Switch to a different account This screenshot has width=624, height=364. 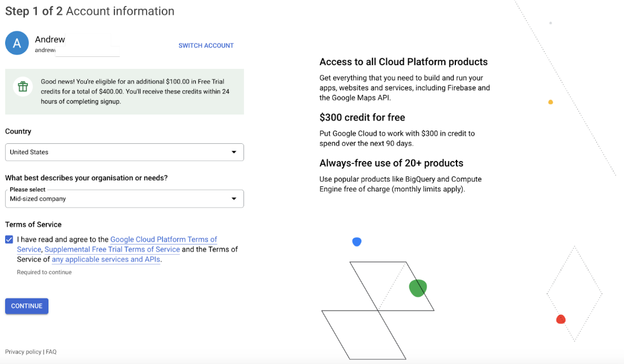206,45
